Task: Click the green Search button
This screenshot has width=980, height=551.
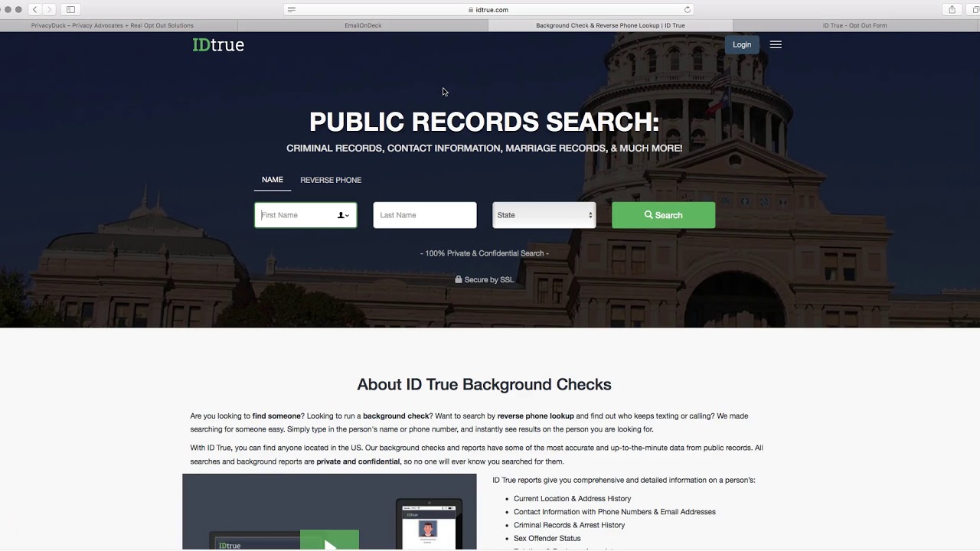Action: (663, 215)
